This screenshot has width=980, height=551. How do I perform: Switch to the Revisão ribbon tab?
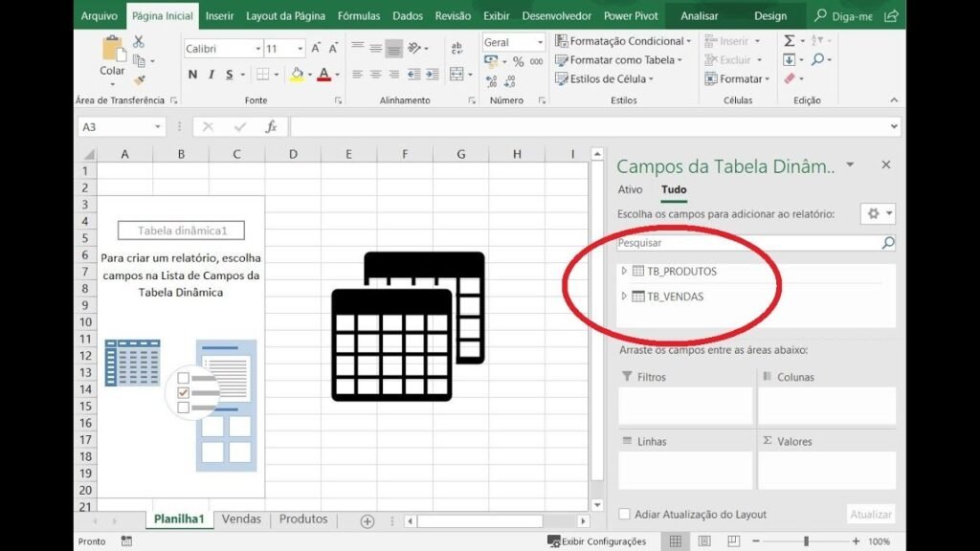[452, 15]
